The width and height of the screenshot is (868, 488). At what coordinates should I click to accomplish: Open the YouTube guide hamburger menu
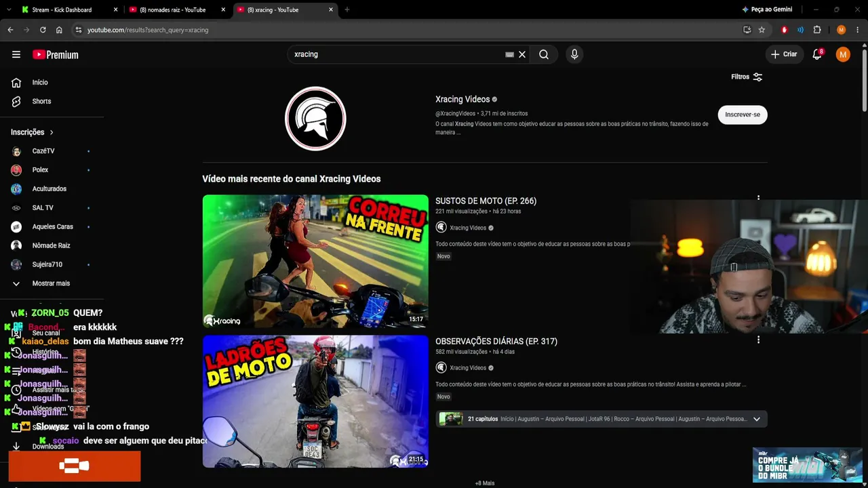[16, 54]
